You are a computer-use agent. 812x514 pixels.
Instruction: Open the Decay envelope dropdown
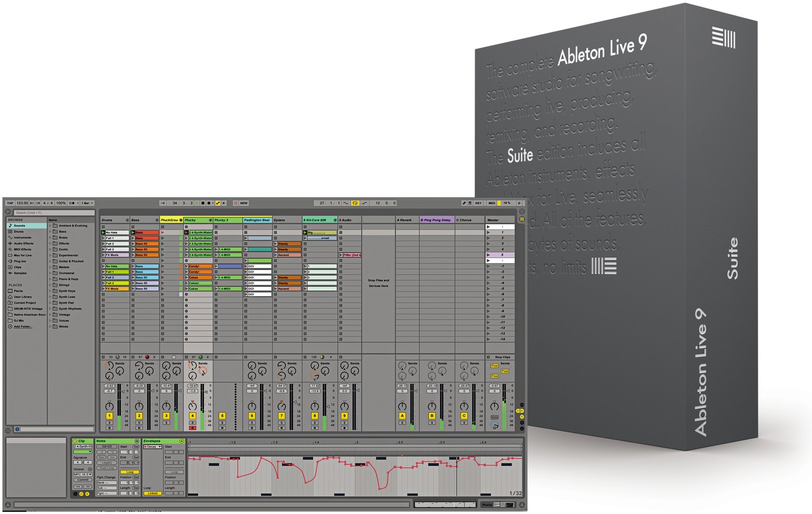coord(153,447)
